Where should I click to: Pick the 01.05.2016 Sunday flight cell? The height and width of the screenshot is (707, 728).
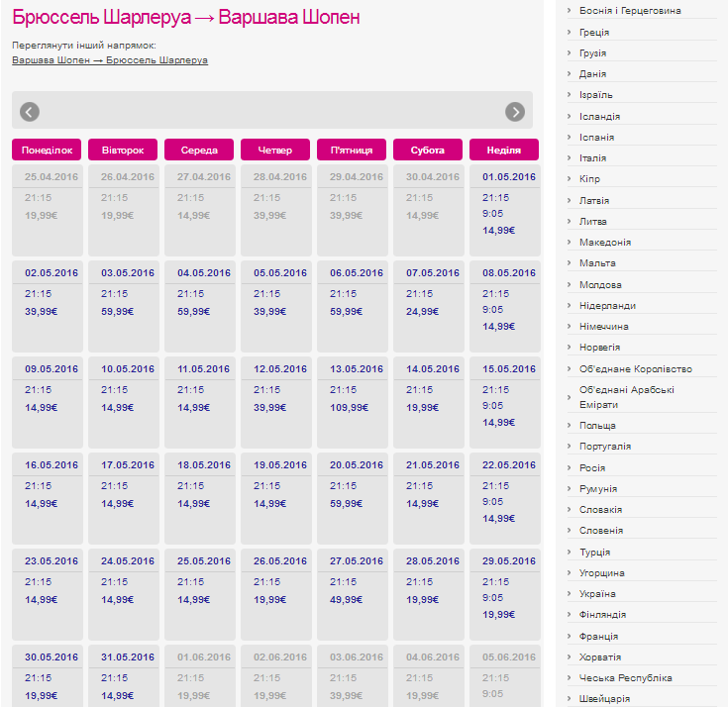[x=503, y=210]
